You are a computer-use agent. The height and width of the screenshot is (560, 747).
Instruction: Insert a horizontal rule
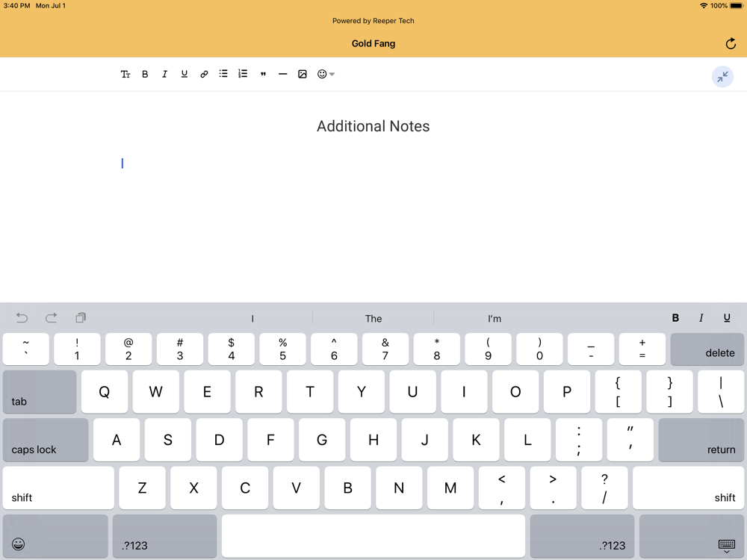tap(282, 74)
